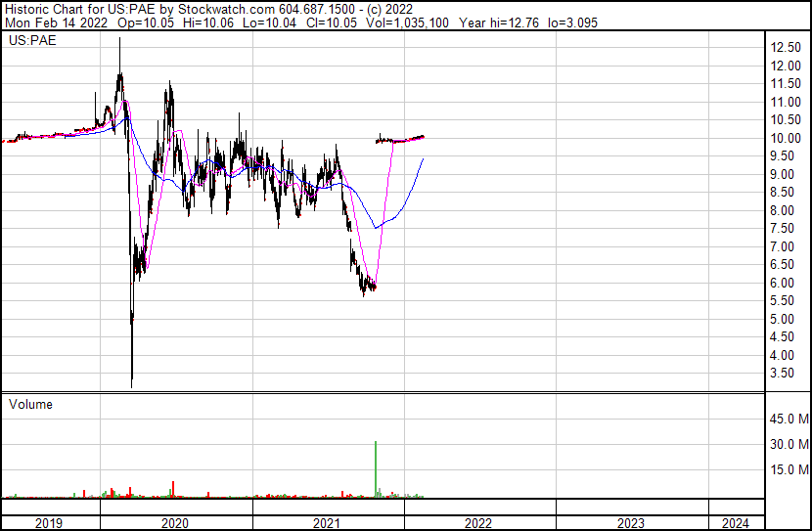
Task: Click the 11.00 price axis label
Action: tap(786, 102)
